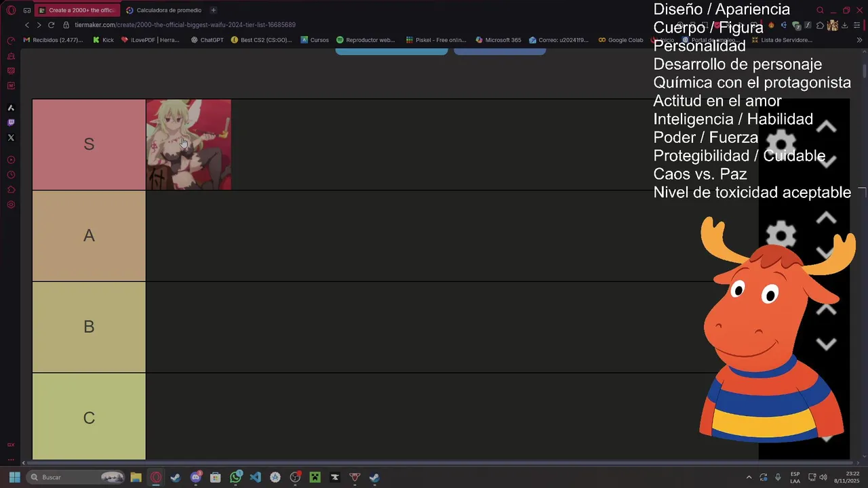This screenshot has height=488, width=868.
Task: Open the 'Best CS2 (CS:GO)' bookmark
Action: 262,40
